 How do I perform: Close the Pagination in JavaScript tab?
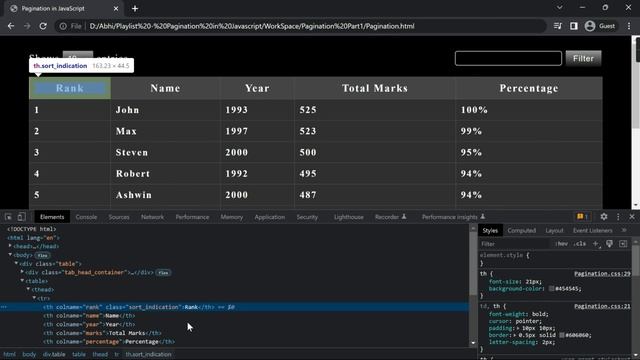[x=116, y=9]
